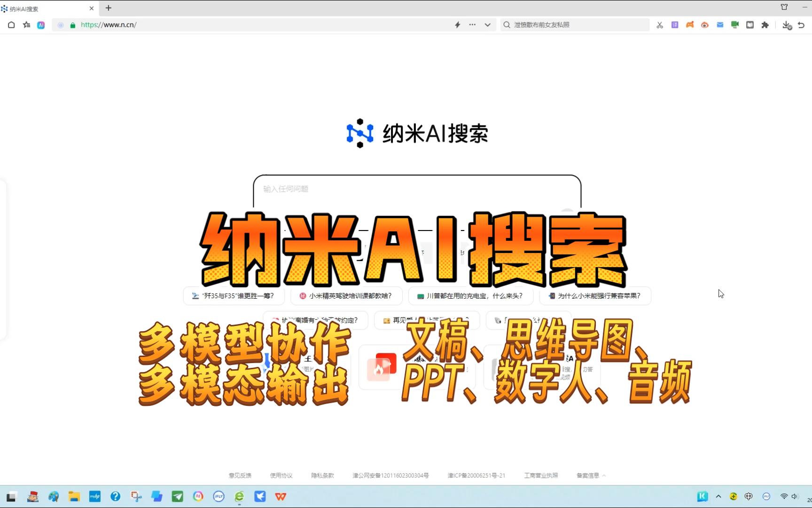Screen dimensions: 812x508
Task: Open the Windows start taskbar button
Action: [11, 496]
